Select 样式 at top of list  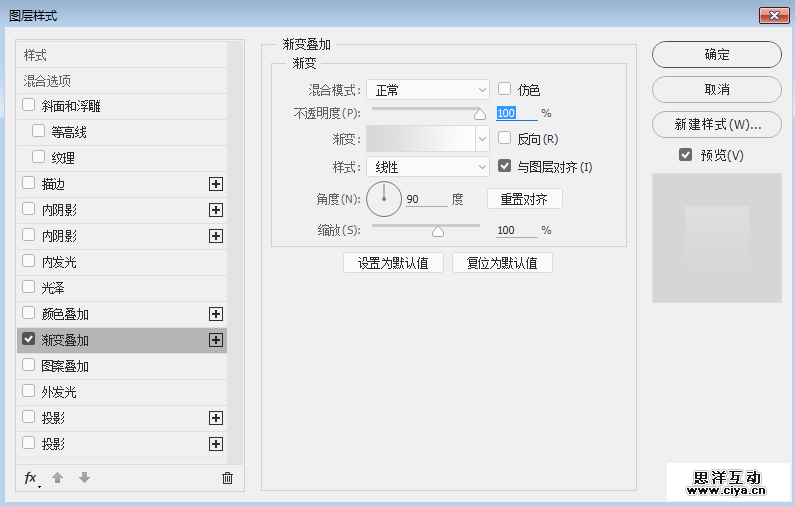[36, 55]
